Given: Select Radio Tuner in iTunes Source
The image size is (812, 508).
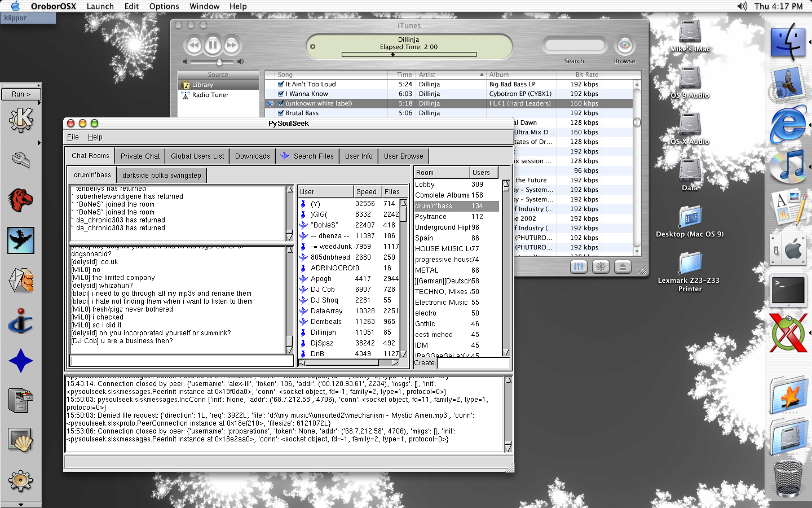Looking at the screenshot, I should (219, 95).
